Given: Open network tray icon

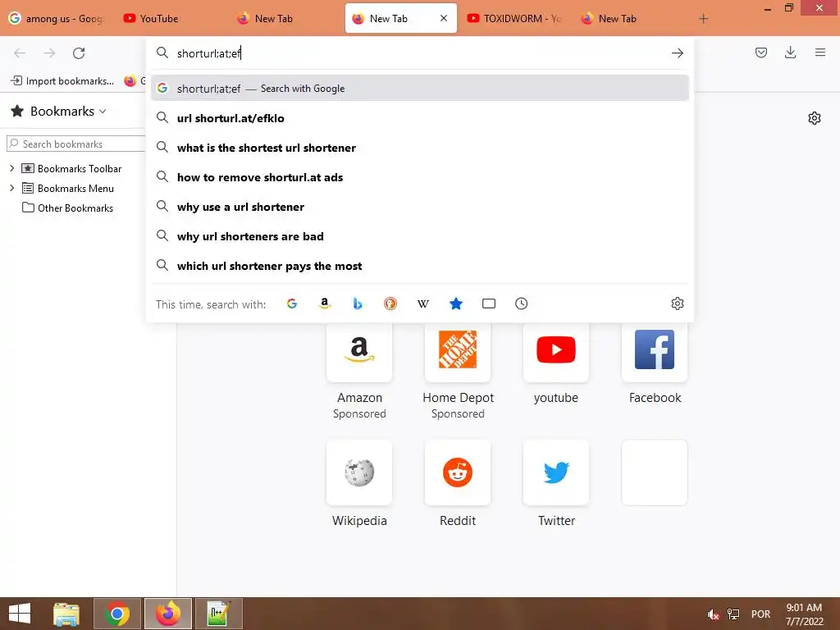Looking at the screenshot, I should pyautogui.click(x=733, y=614).
